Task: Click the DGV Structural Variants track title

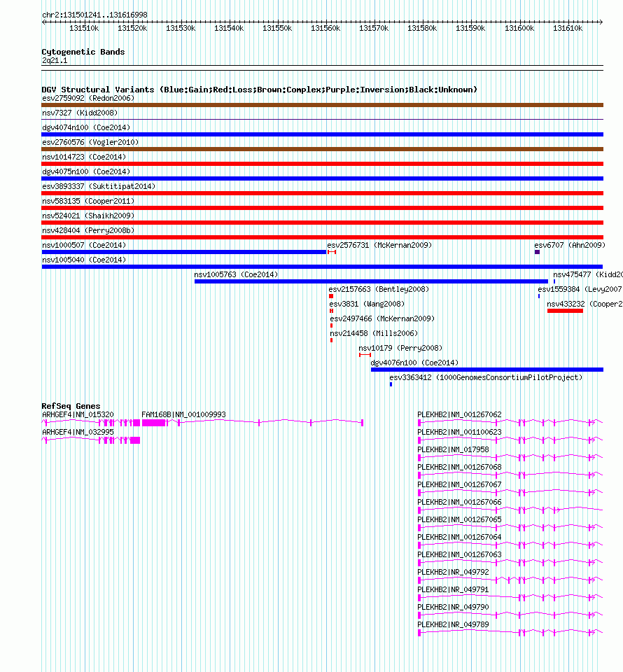Action: [x=259, y=90]
